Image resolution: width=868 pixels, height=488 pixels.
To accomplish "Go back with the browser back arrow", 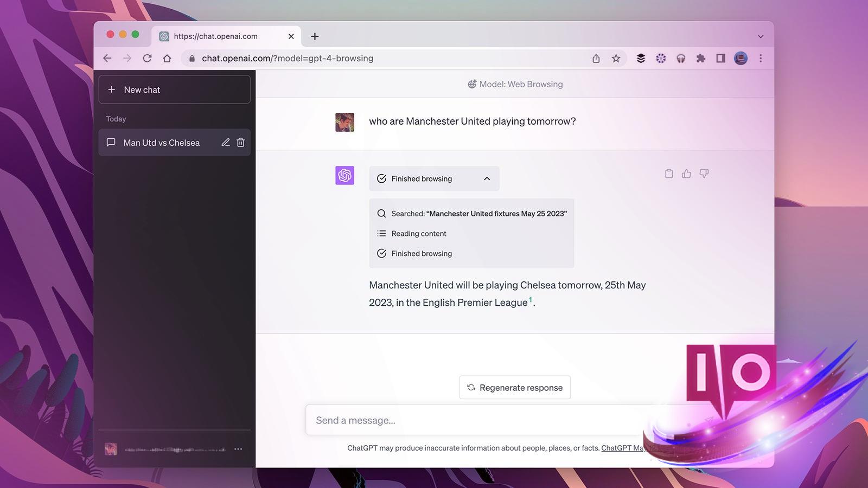I will pyautogui.click(x=107, y=58).
